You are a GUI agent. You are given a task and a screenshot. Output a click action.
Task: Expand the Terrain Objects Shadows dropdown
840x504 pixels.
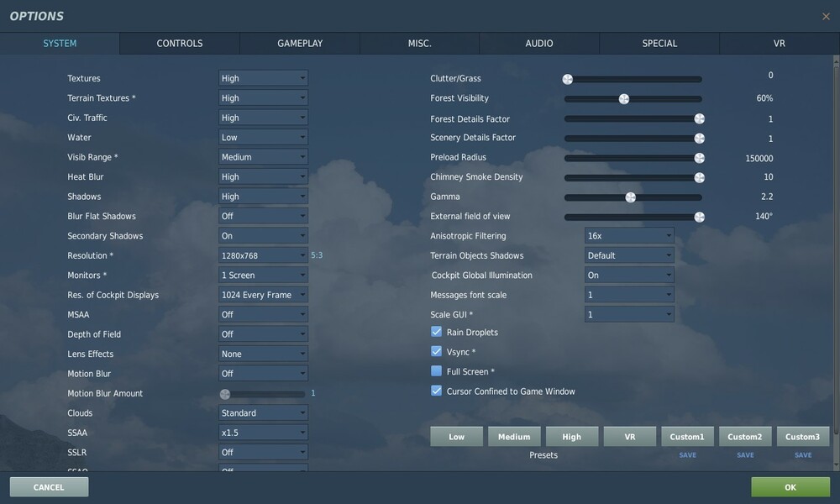tap(629, 255)
